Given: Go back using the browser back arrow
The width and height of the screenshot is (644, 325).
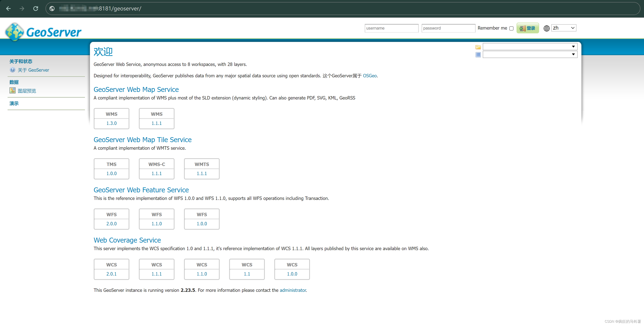Looking at the screenshot, I should (x=9, y=9).
